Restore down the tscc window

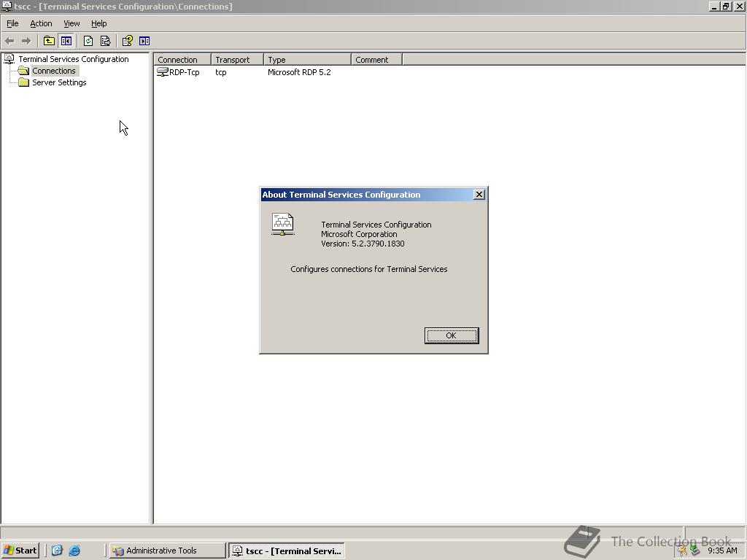point(726,6)
